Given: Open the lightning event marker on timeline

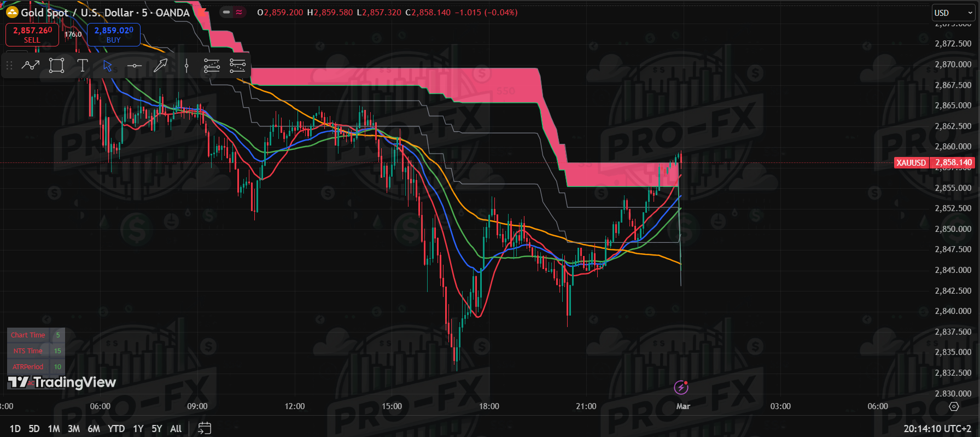Looking at the screenshot, I should point(681,388).
